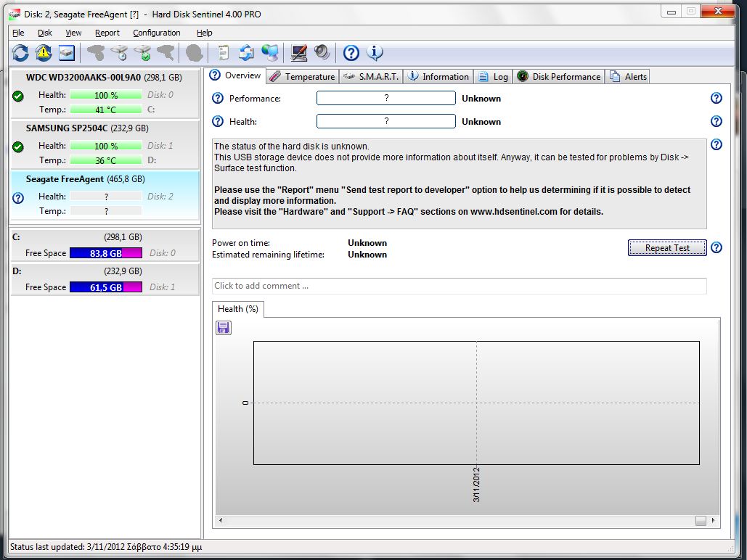The height and width of the screenshot is (560, 747).
Task: Click help icon beside the status text box
Action: point(716,144)
